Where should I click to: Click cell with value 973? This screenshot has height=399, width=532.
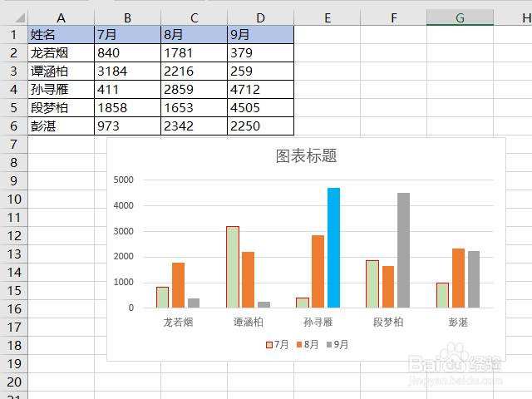[127, 126]
